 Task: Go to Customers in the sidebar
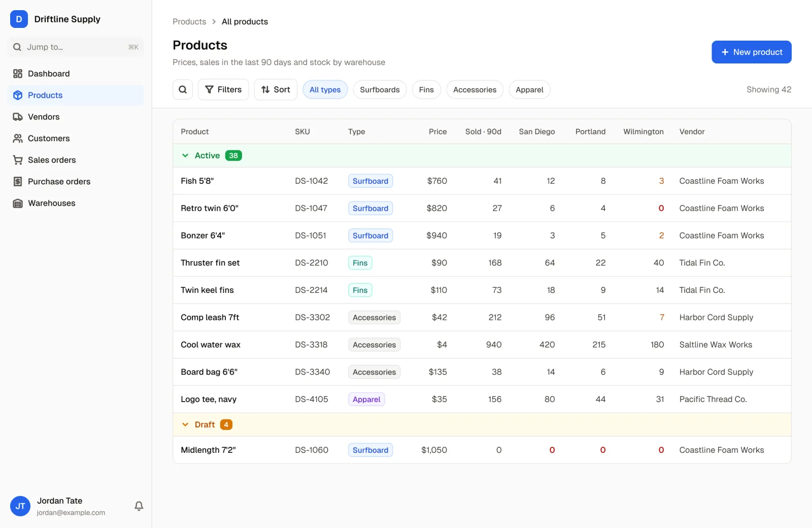click(x=76, y=138)
